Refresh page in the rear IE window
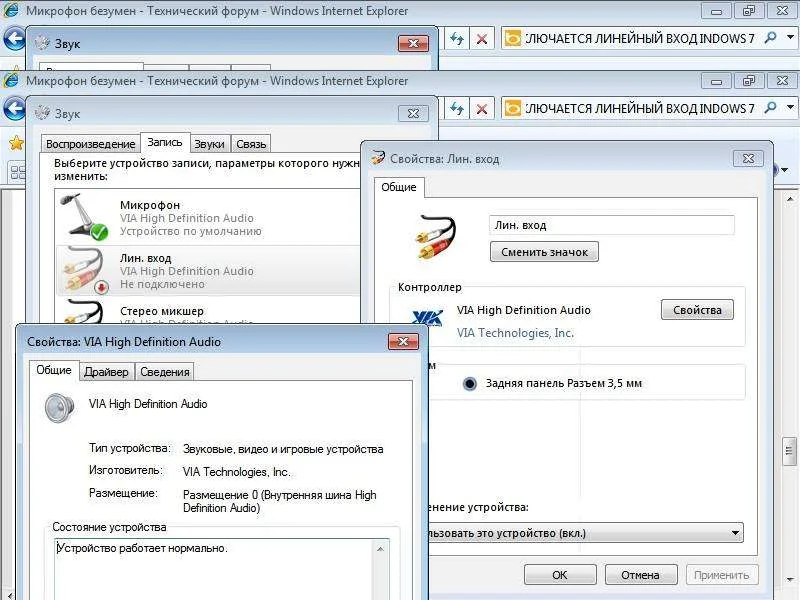The width and height of the screenshot is (800, 600). [x=457, y=38]
